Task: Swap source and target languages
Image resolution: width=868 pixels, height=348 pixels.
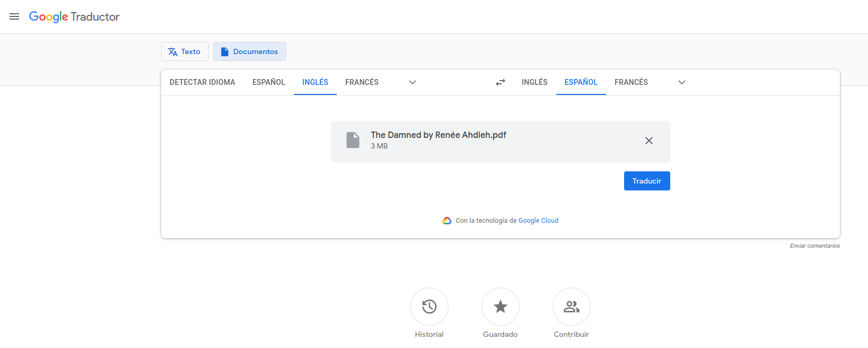Action: (501, 82)
